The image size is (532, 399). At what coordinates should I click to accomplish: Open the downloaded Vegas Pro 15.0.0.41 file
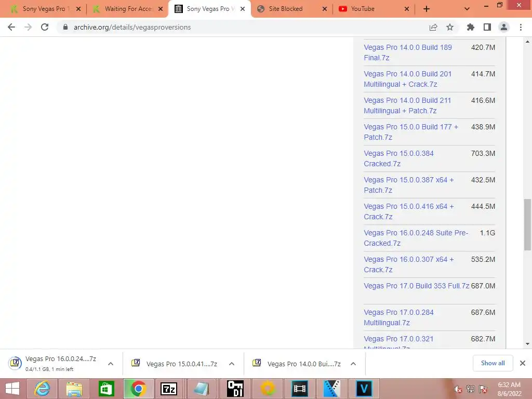[x=175, y=364]
